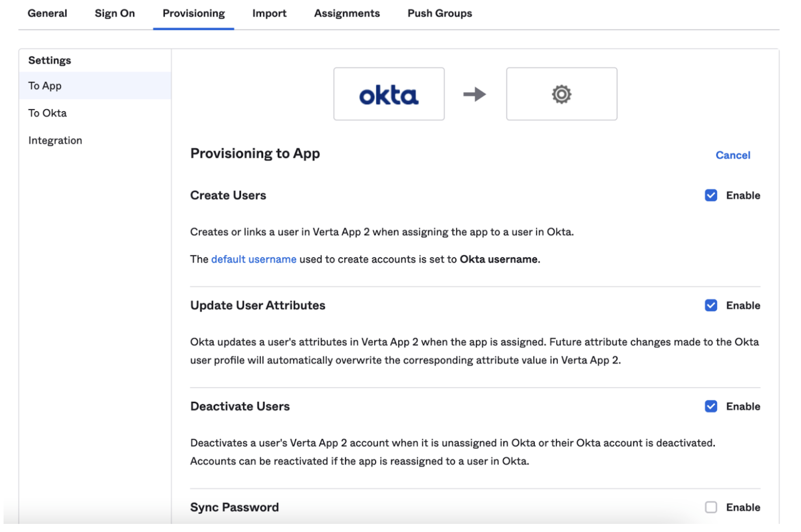This screenshot has width=801, height=532.
Task: Follow the default username link
Action: pyautogui.click(x=253, y=259)
